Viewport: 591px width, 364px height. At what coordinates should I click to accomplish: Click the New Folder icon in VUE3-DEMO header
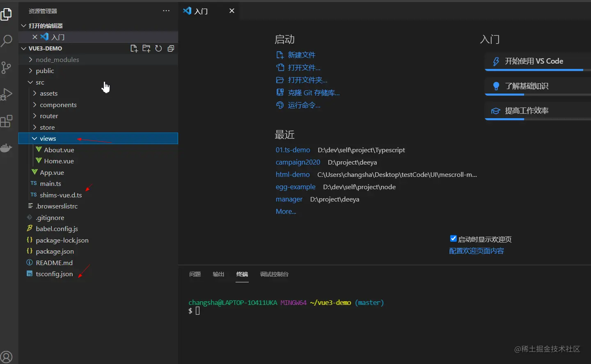(x=146, y=48)
